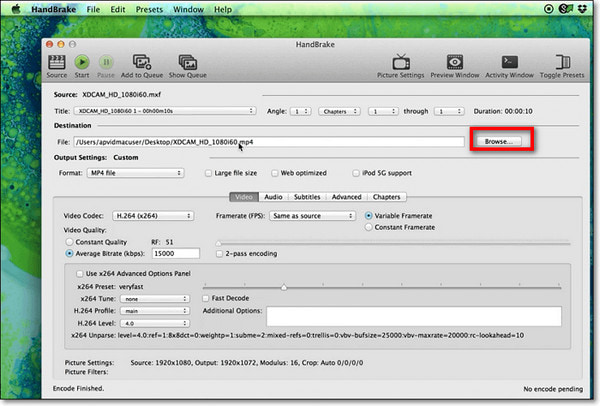Viewport: 600px width, 406px height.
Task: Click the constant quality RF slider
Action: pos(393,243)
